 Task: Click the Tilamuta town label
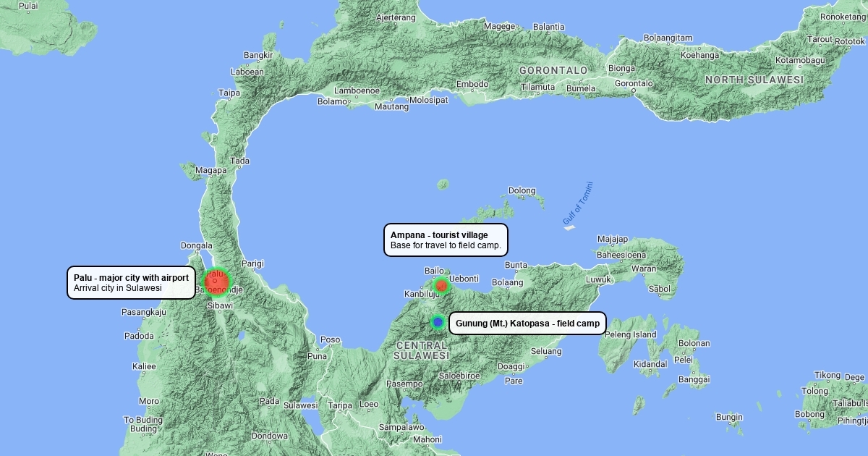tap(537, 87)
